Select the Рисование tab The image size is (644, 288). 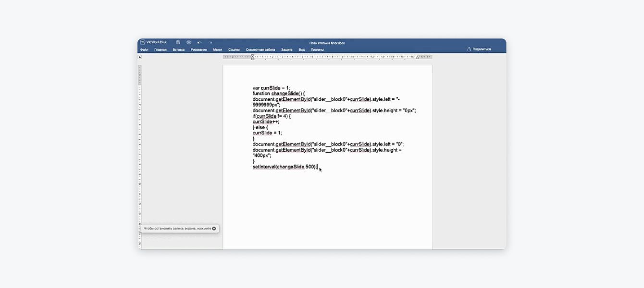coord(199,49)
